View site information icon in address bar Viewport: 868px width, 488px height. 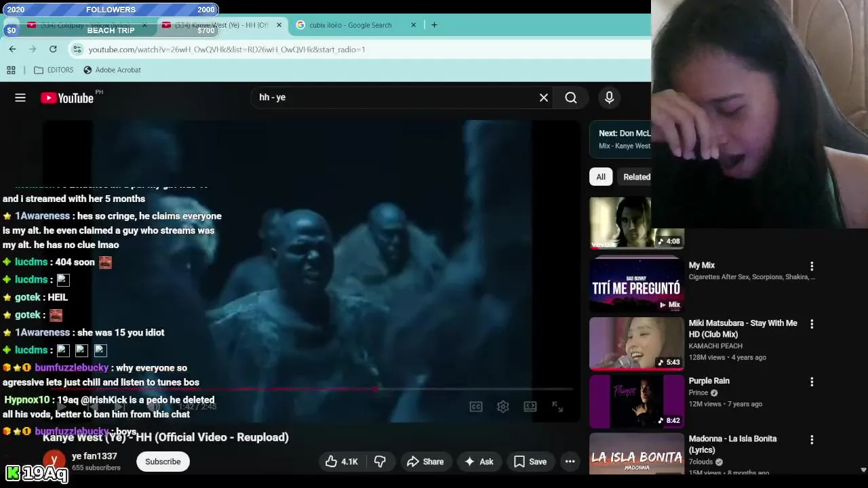pyautogui.click(x=77, y=49)
